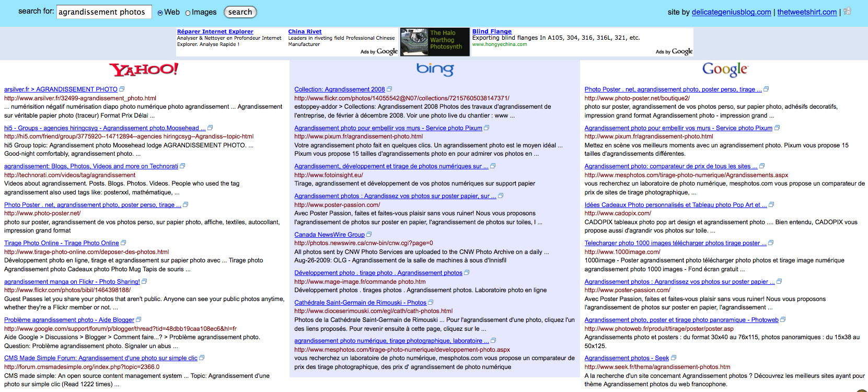
Task: Click the icon after thetweetshirt.com link
Action: point(848,11)
